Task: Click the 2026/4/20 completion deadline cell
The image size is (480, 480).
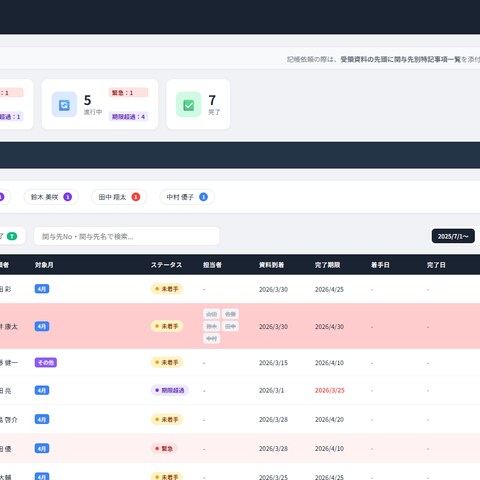Action: point(329,420)
